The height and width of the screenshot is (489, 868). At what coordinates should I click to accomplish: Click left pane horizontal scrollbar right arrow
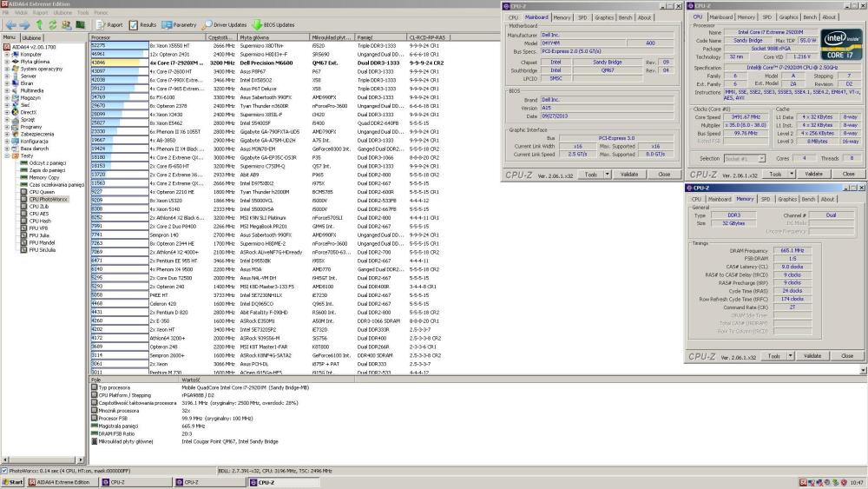coord(81,459)
